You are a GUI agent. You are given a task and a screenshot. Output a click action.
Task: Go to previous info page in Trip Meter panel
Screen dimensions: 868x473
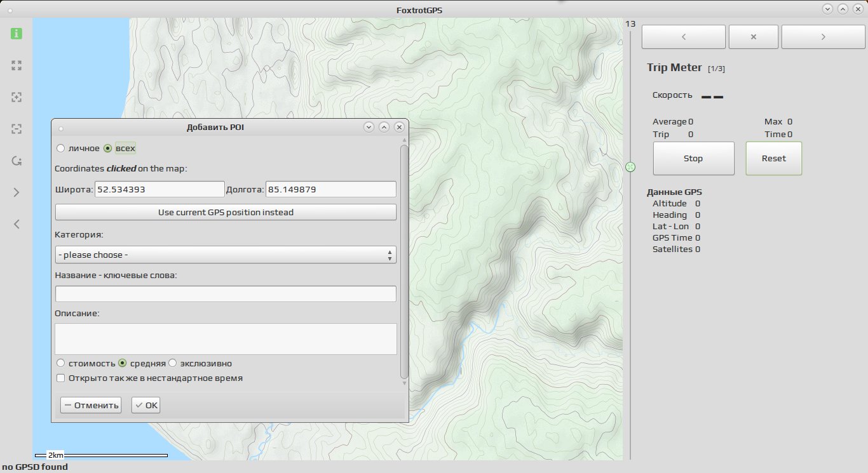coord(684,37)
